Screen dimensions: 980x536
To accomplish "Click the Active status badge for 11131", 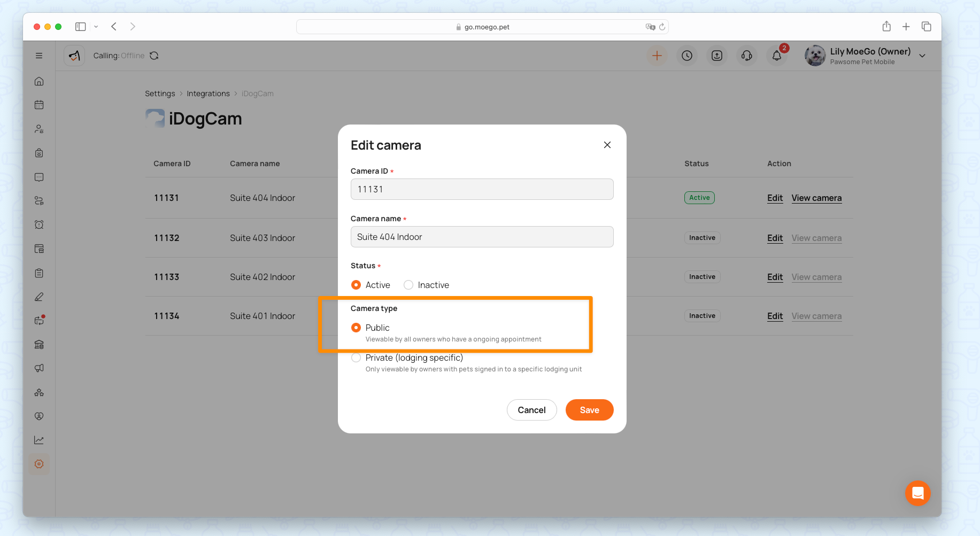I will pyautogui.click(x=699, y=198).
